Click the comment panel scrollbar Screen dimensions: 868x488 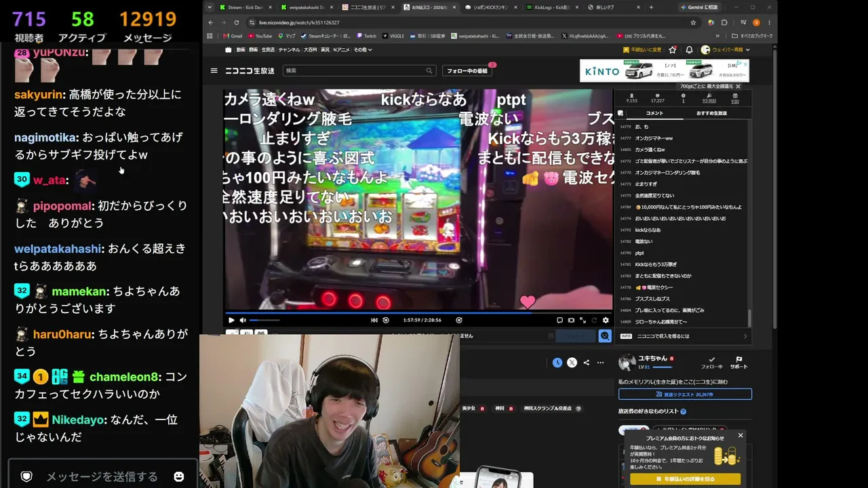(749, 317)
